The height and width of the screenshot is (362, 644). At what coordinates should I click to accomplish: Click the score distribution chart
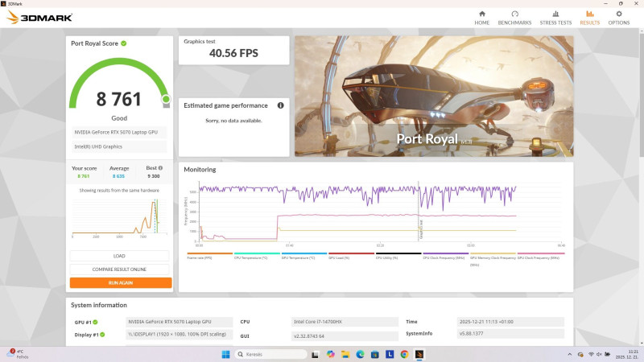pyautogui.click(x=119, y=217)
